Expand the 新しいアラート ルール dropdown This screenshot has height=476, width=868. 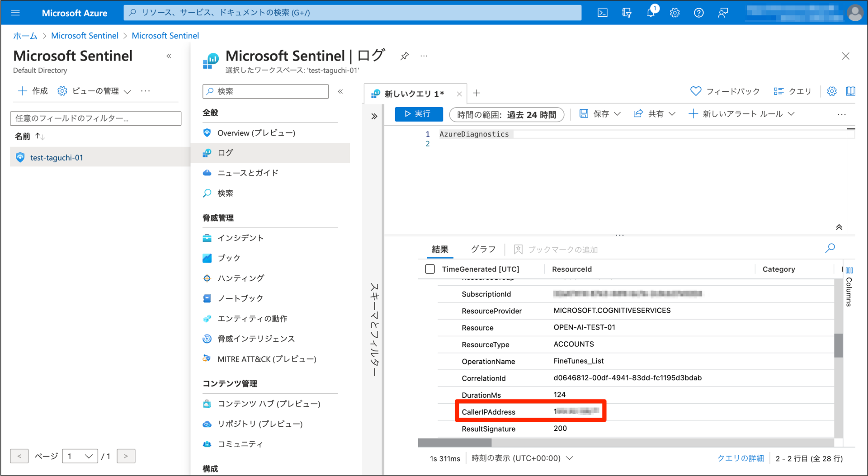(741, 114)
